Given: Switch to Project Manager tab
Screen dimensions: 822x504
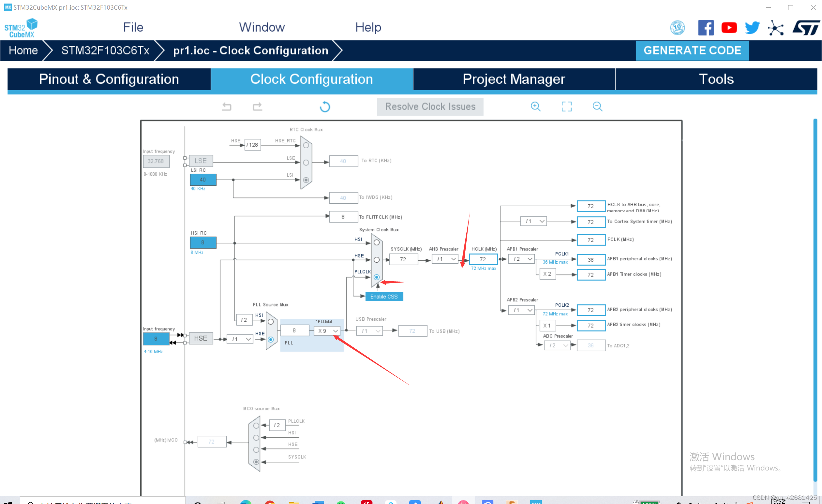Looking at the screenshot, I should tap(514, 79).
